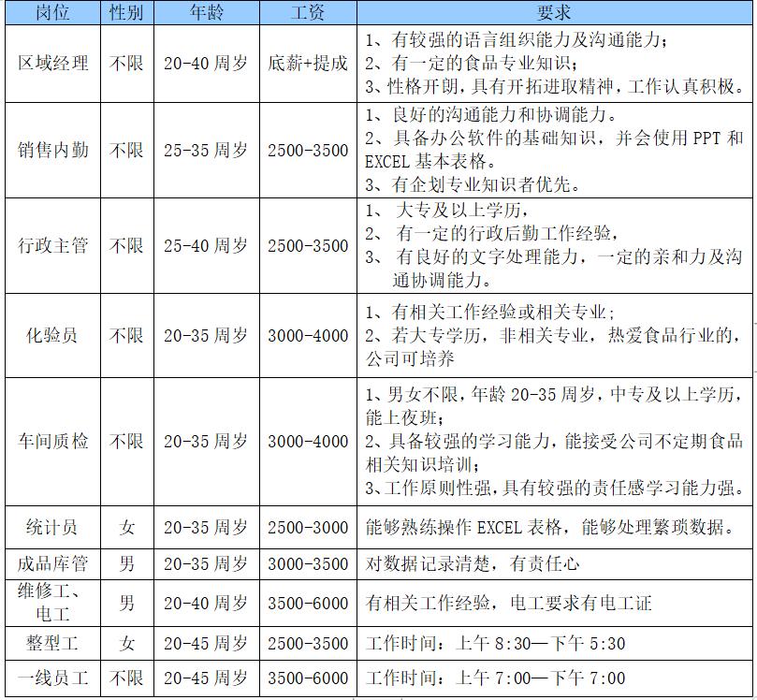Click the 电工要求有电工证 requirement cell
757x700 pixels.
pos(555,603)
